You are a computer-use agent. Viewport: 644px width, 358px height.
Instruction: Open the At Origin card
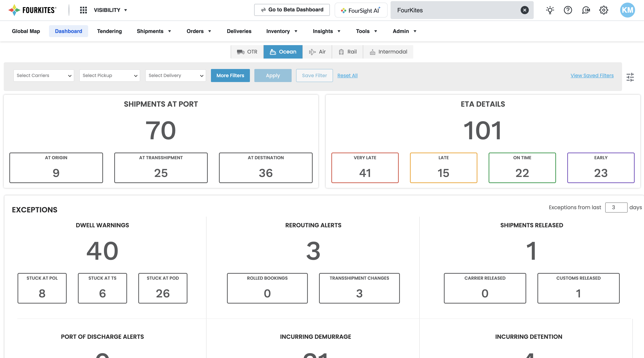[56, 168]
